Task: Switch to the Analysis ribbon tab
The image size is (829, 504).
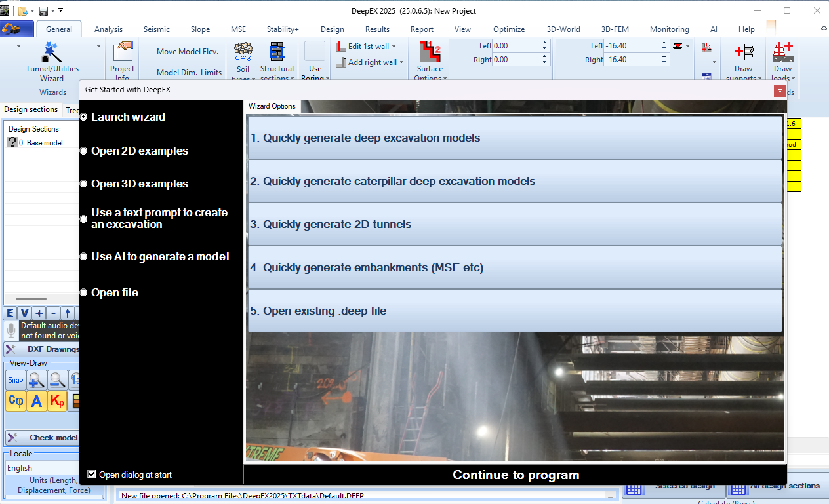Action: click(x=108, y=29)
